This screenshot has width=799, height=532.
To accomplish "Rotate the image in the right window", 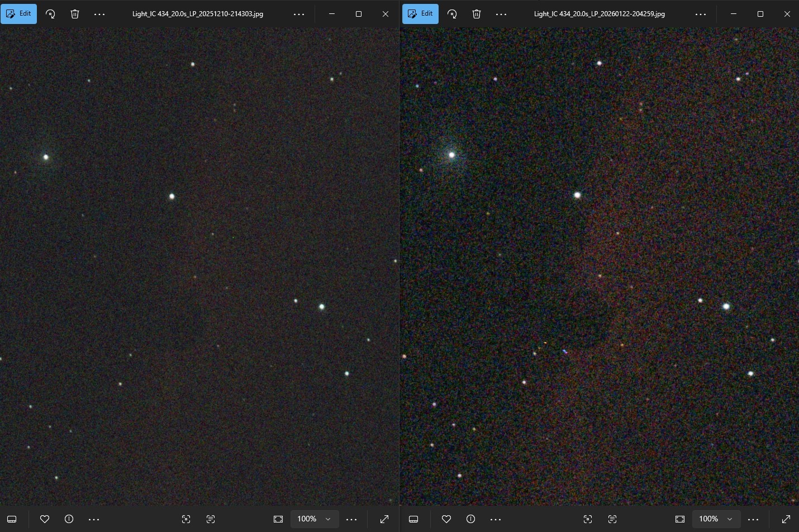I will point(452,14).
